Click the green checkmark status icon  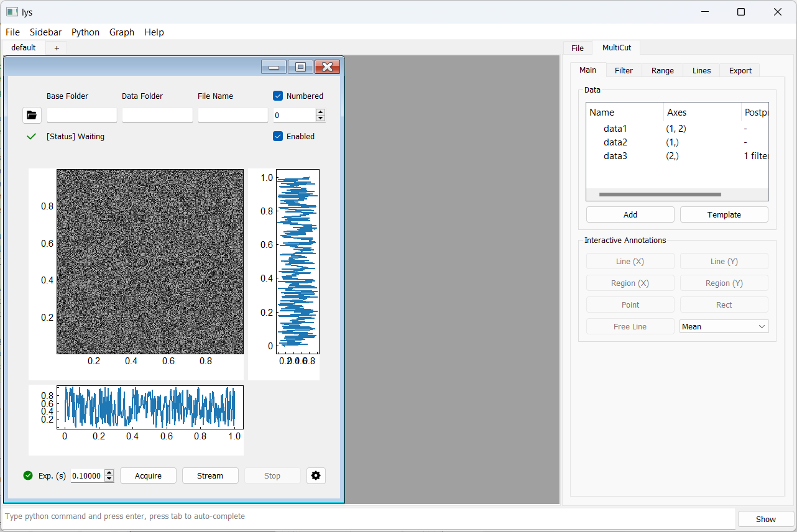[32, 137]
